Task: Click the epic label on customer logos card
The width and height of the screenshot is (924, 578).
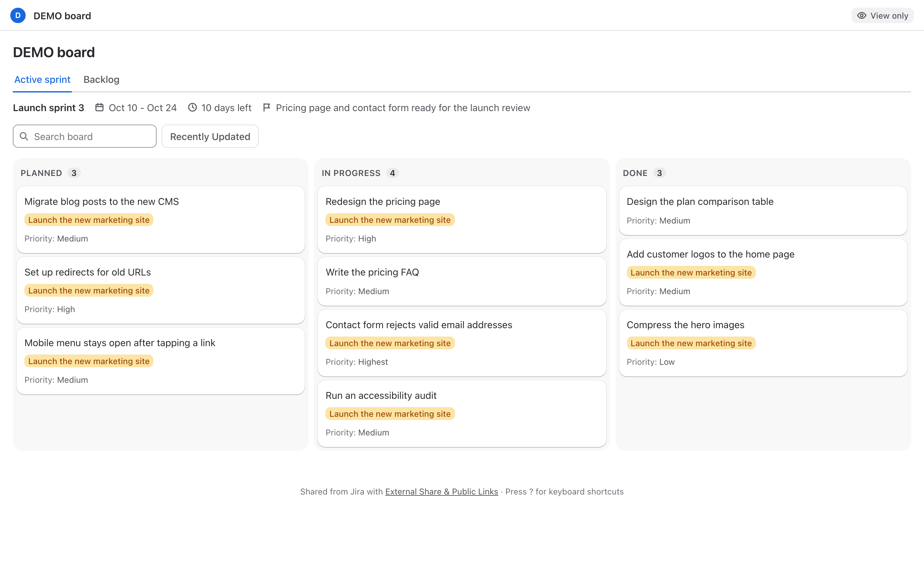Action: pos(691,273)
